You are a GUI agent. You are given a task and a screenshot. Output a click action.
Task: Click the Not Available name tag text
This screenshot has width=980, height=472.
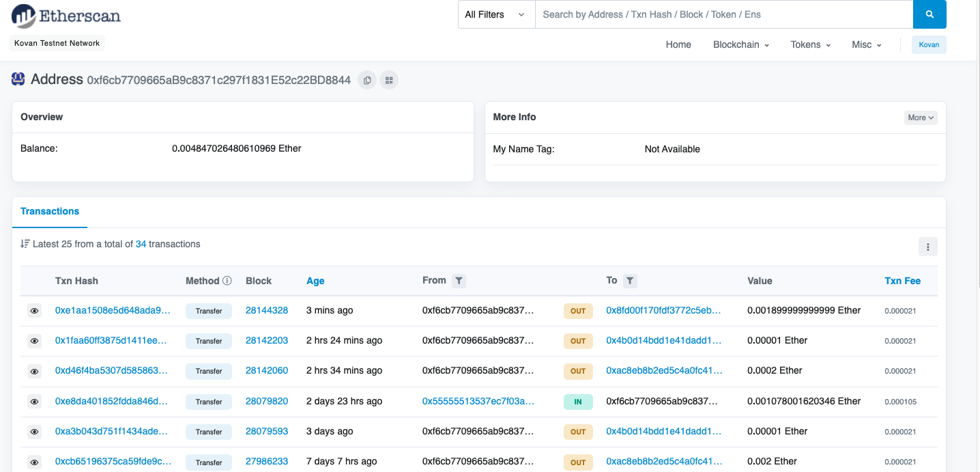point(672,149)
